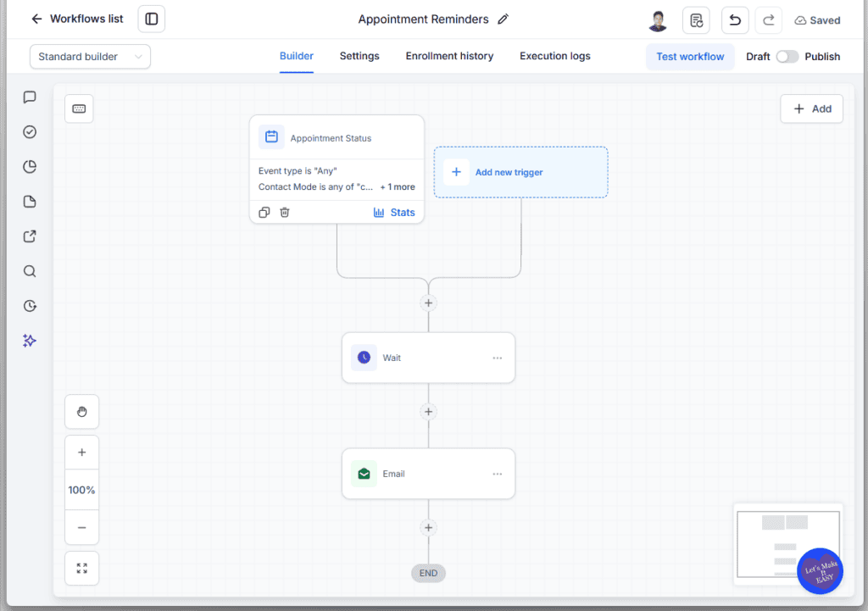868x611 pixels.
Task: Switch to the Builder tab
Action: point(296,56)
